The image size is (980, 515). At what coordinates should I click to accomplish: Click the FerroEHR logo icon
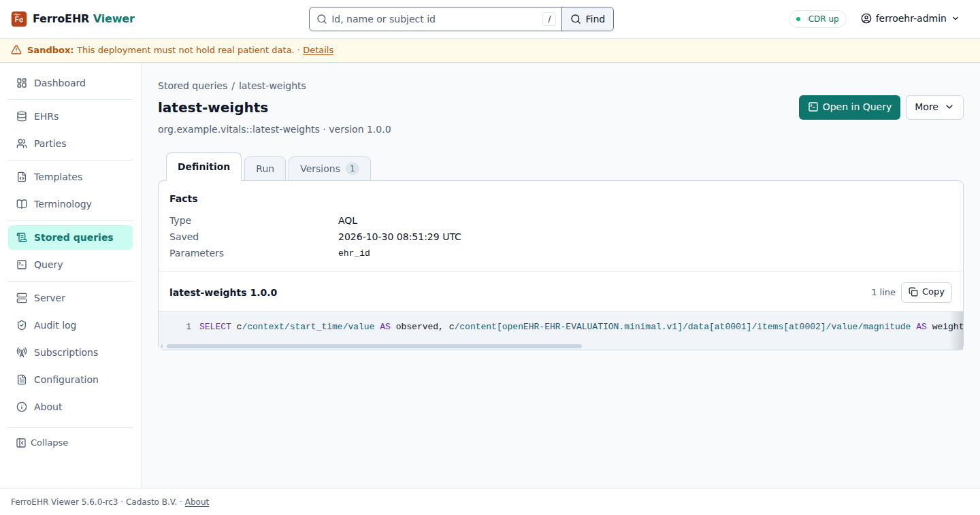pyautogui.click(x=19, y=19)
